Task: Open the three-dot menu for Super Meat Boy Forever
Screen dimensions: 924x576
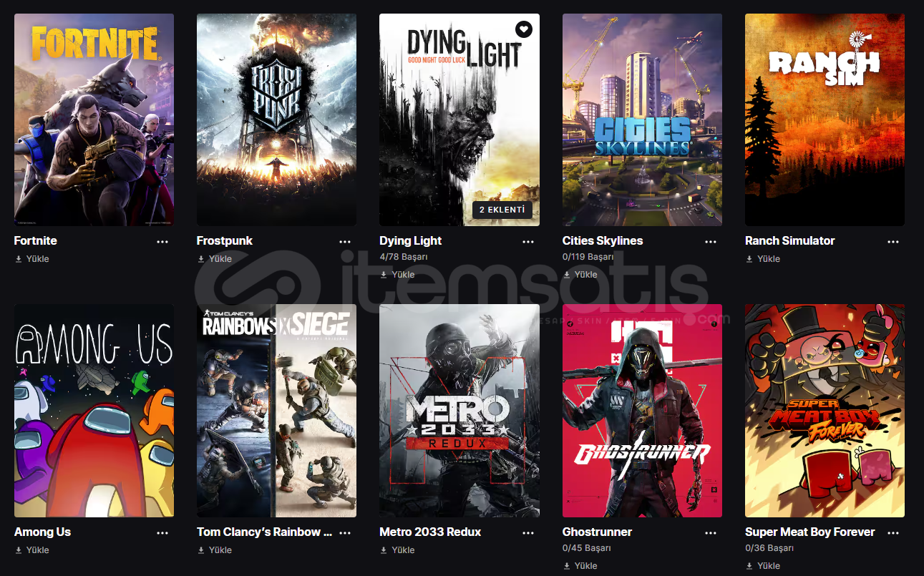Action: 893,532
